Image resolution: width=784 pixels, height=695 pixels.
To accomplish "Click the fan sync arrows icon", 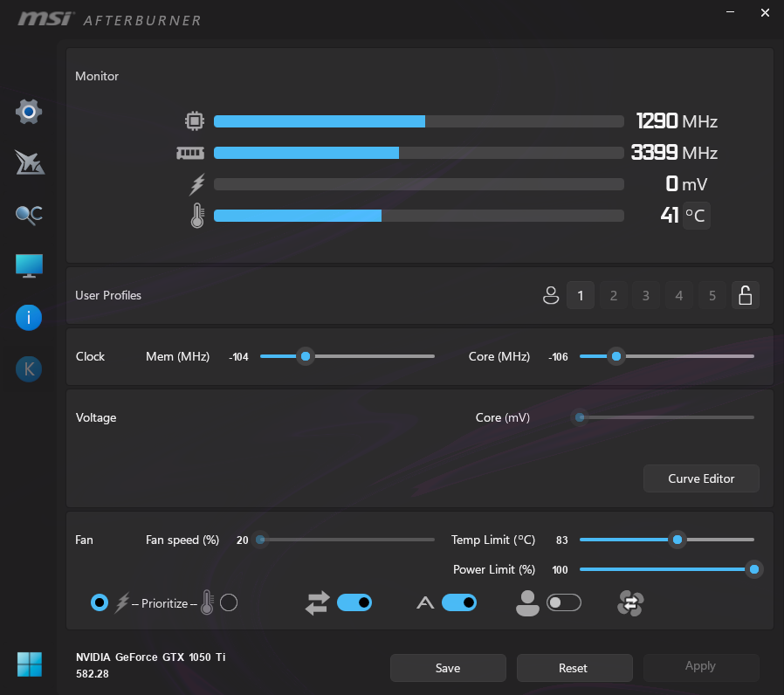I will 630,603.
